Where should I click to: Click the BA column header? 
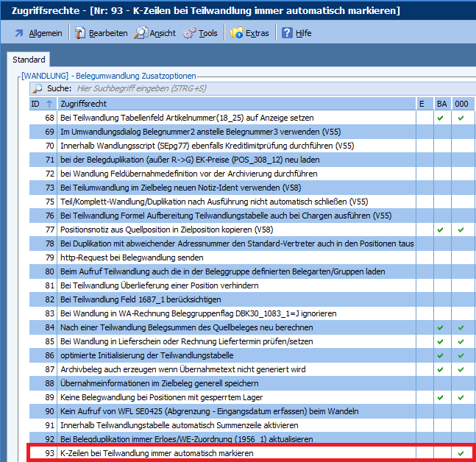[441, 104]
